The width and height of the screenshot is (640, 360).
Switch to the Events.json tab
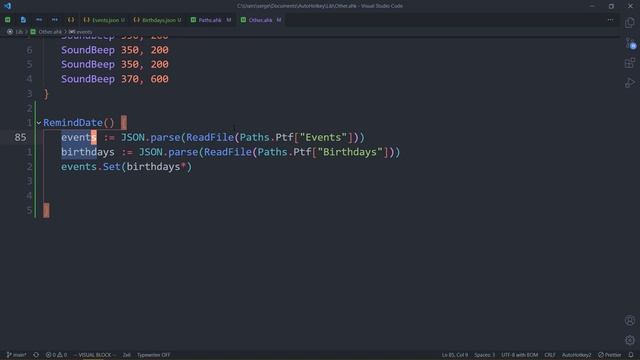click(x=105, y=20)
